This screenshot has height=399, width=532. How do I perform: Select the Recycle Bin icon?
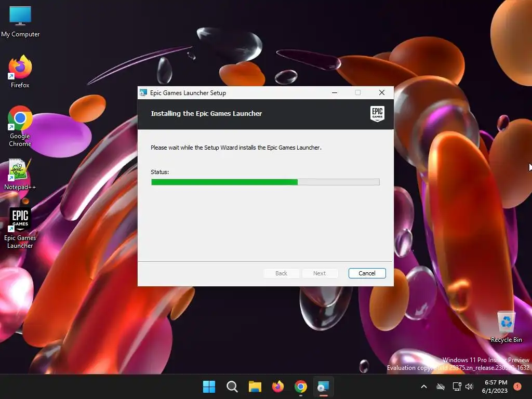click(x=506, y=327)
